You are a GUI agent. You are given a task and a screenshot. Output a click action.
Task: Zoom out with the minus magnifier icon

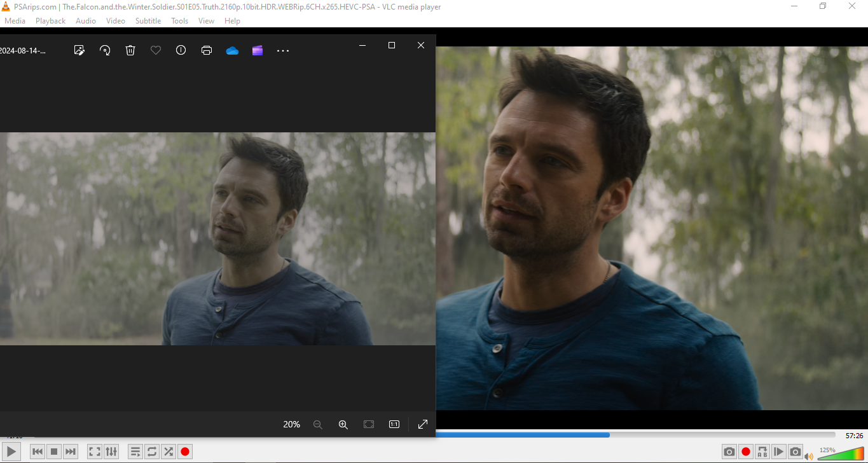(318, 424)
